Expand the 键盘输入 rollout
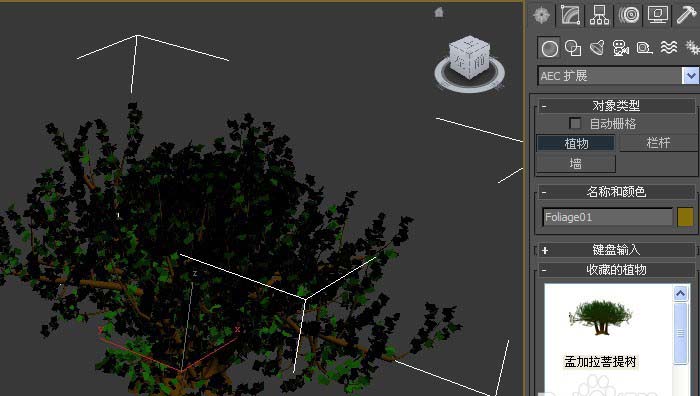700x396 pixels. pos(616,250)
